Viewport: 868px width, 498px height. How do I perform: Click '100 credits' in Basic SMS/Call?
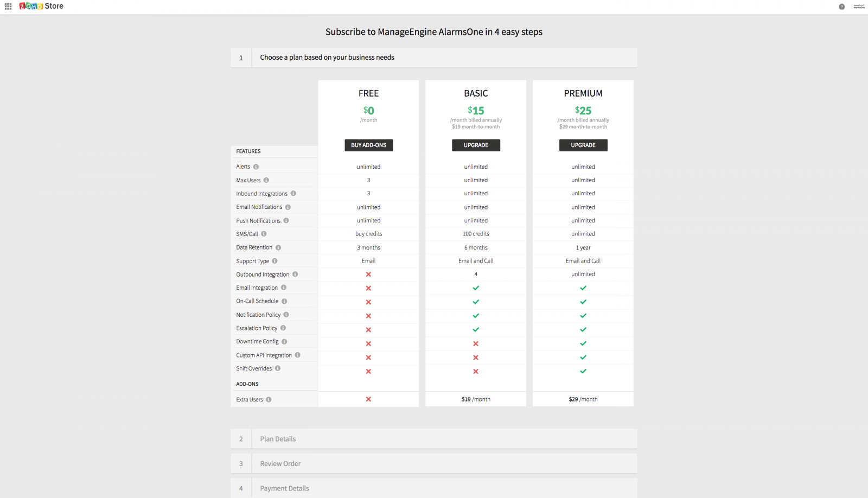476,234
